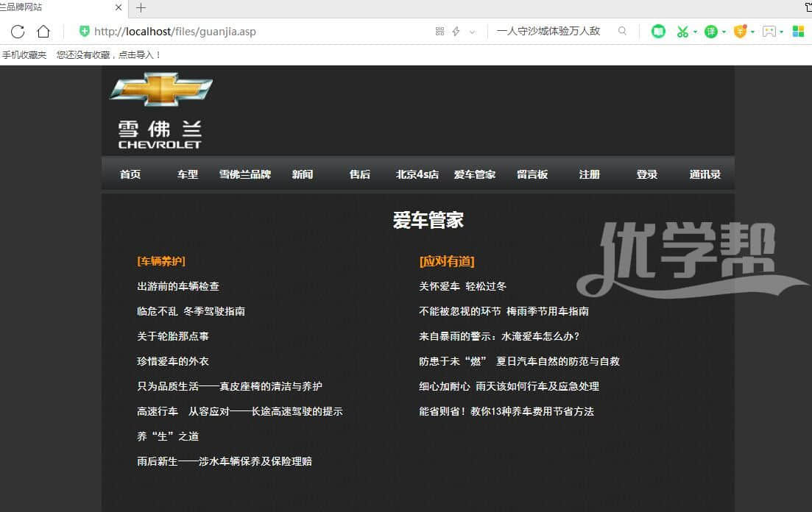
Task: Click the green translate icon
Action: pyautogui.click(x=710, y=32)
